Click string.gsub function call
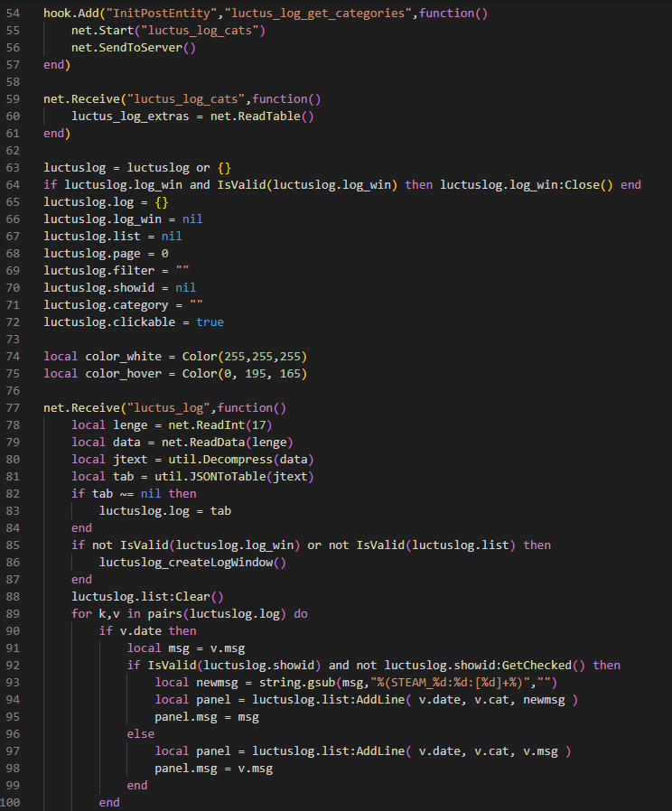This screenshot has width=672, height=811. coord(297,683)
